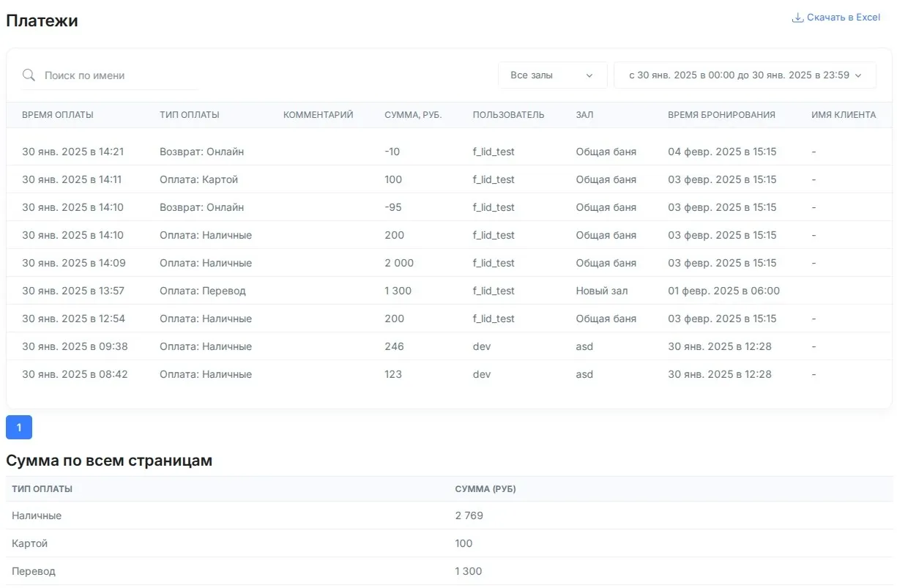Click the Тип оплаты column header in payments table
Image resolution: width=897 pixels, height=588 pixels.
pos(190,115)
